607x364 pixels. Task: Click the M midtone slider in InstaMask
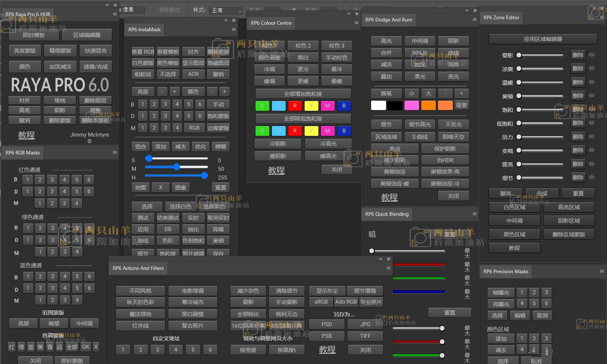[177, 167]
